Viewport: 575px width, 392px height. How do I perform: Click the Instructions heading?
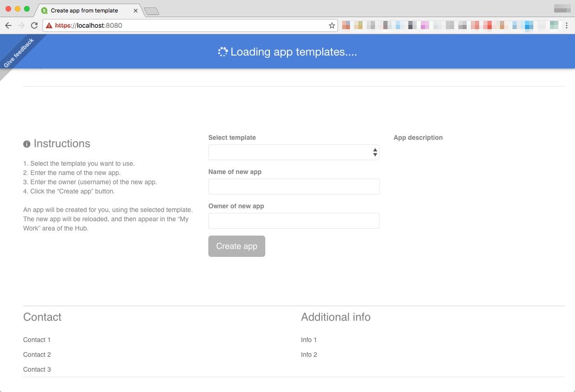62,143
